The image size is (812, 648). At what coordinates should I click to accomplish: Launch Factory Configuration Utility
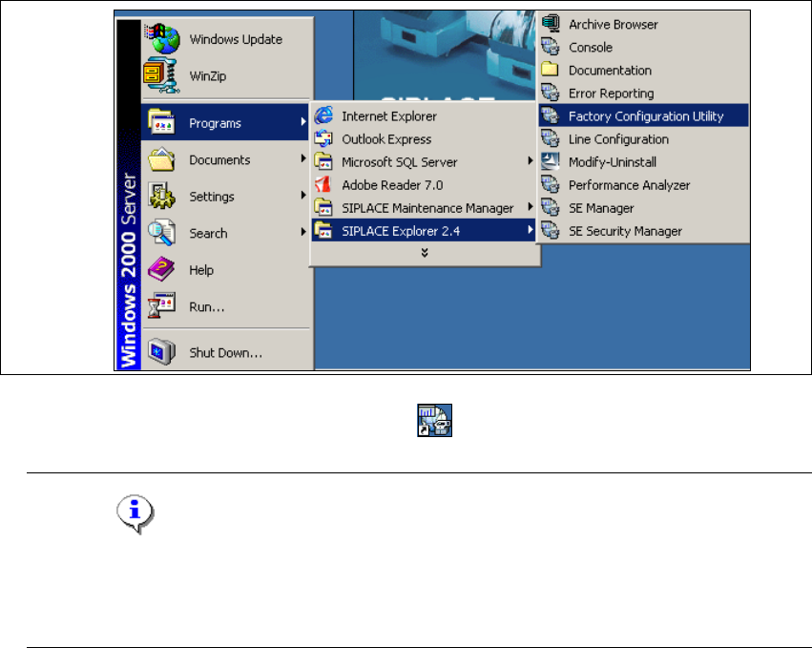(644, 115)
